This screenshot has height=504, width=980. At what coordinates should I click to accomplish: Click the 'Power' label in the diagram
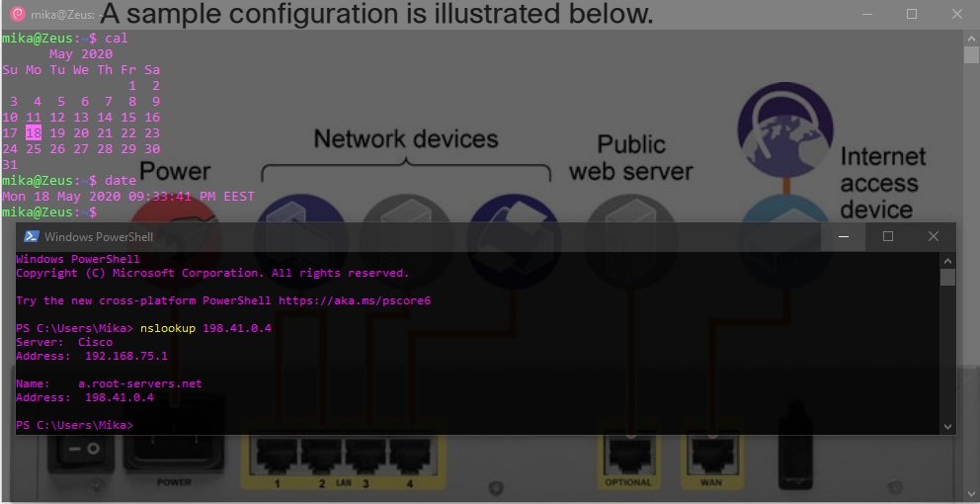click(175, 171)
